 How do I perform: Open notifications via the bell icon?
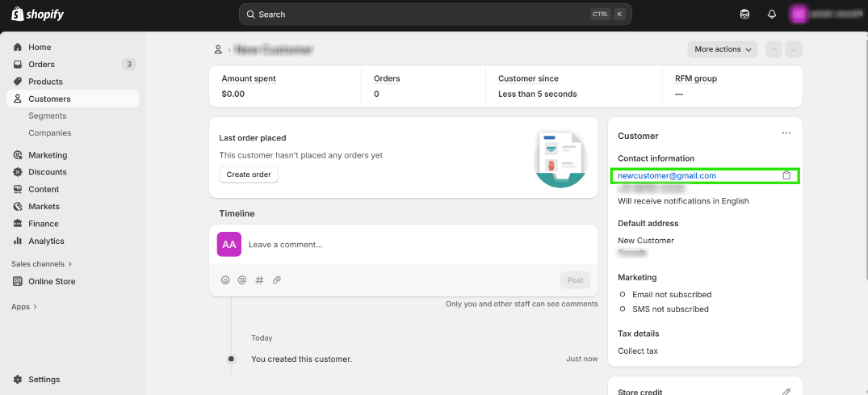tap(771, 15)
